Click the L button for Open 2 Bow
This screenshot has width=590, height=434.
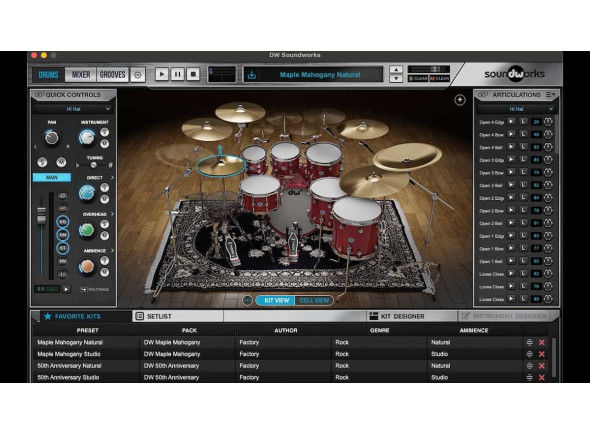523,210
